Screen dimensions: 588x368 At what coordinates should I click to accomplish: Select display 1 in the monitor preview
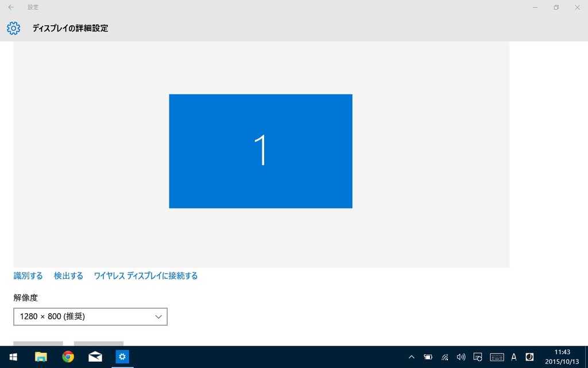coord(260,151)
